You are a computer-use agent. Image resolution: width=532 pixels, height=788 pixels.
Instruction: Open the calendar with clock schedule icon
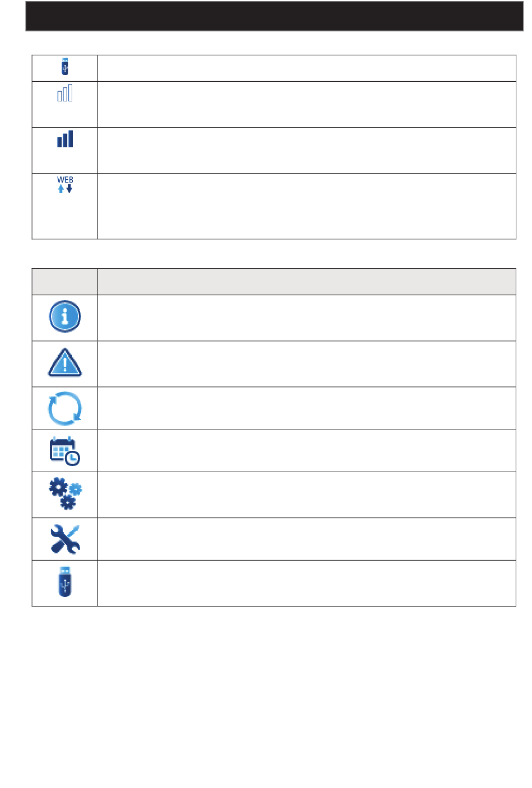click(65, 450)
